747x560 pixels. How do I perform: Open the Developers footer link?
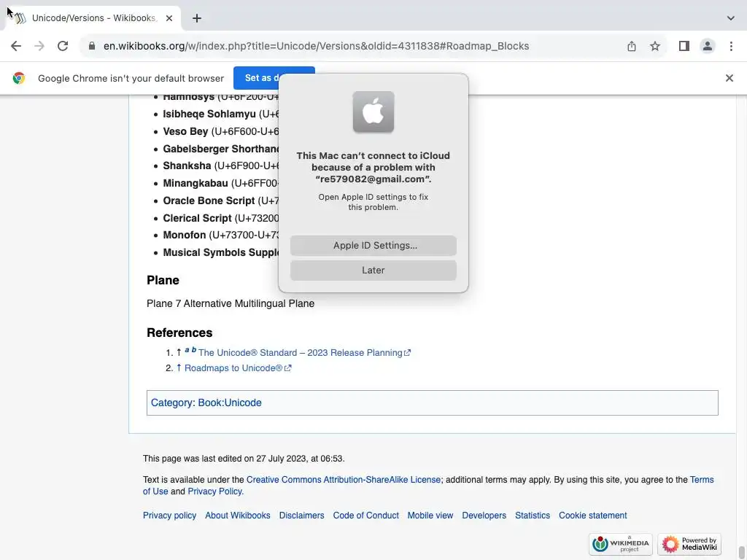484,516
